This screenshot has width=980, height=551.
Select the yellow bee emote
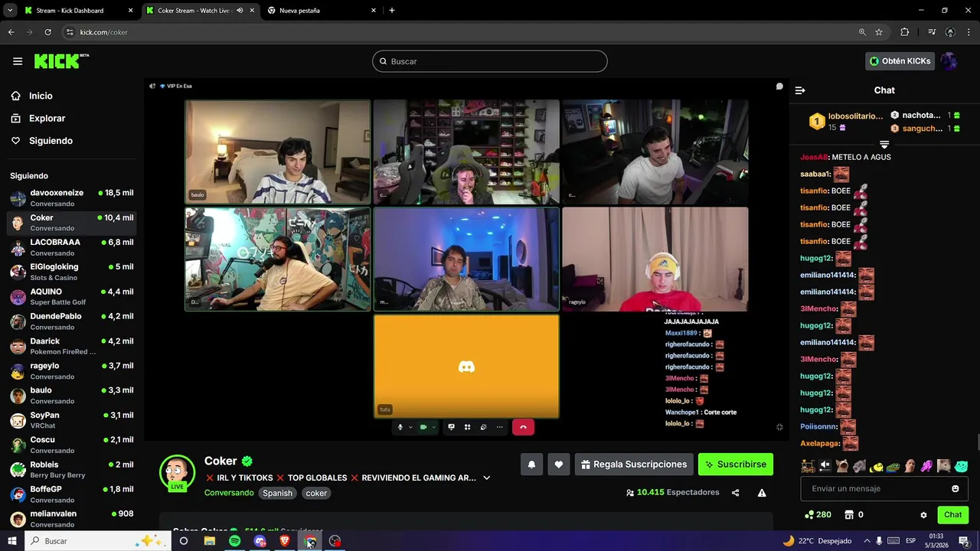[877, 467]
